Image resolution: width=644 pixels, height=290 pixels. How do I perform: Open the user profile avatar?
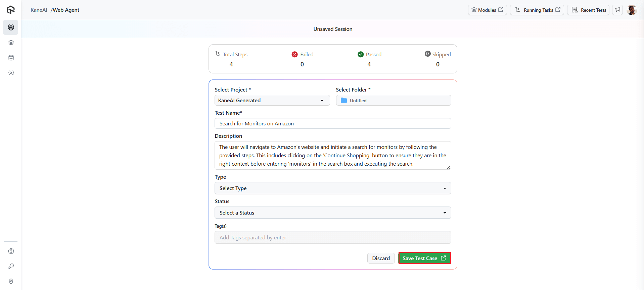tap(632, 10)
